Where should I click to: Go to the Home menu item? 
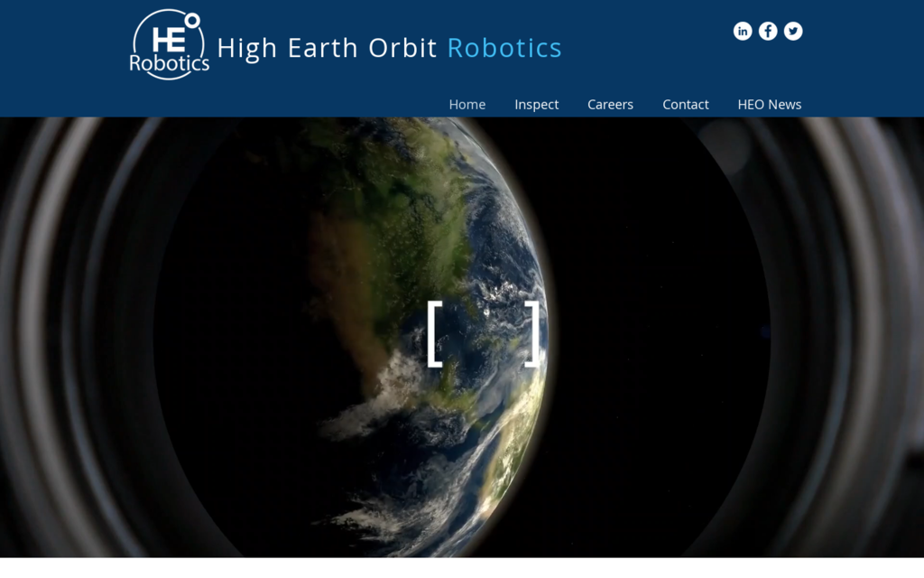[467, 105]
